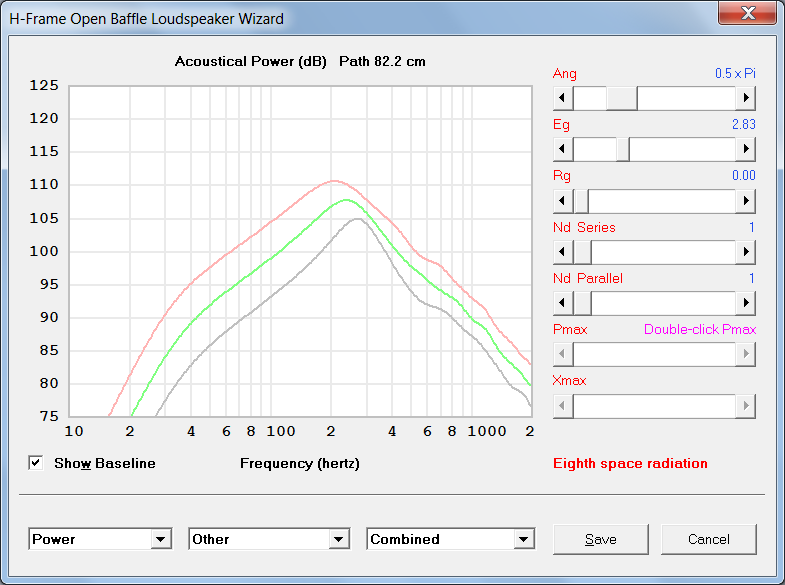Screen dimensions: 785x585
Task: Click the Pmax right arrow
Action: [745, 354]
